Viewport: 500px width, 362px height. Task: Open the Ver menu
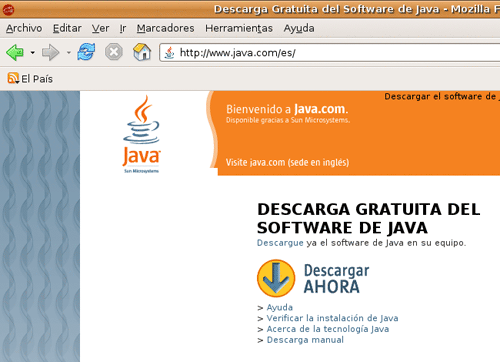point(100,28)
